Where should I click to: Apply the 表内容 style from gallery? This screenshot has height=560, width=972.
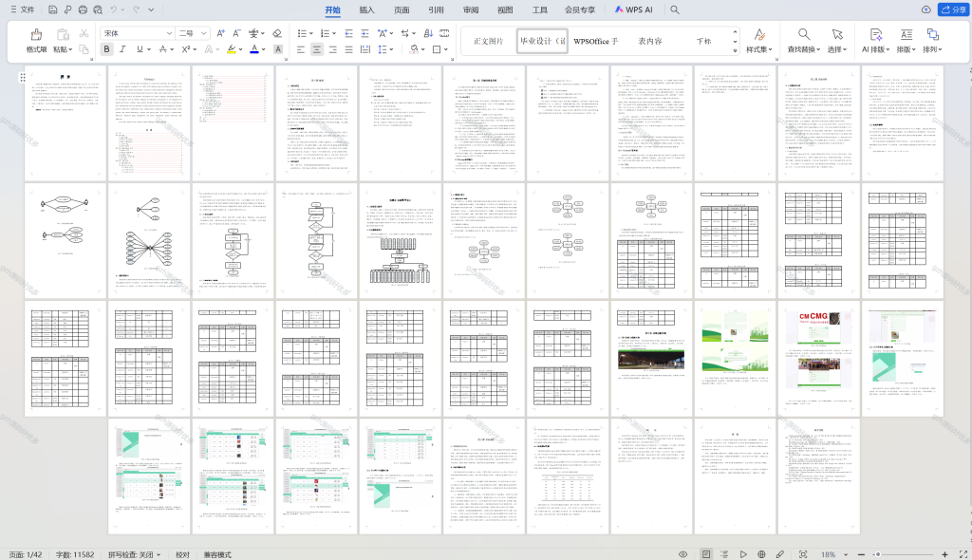point(649,41)
